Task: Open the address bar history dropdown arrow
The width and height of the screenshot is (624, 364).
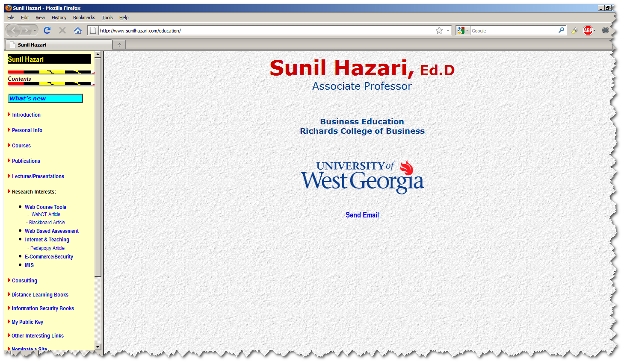Action: point(448,30)
